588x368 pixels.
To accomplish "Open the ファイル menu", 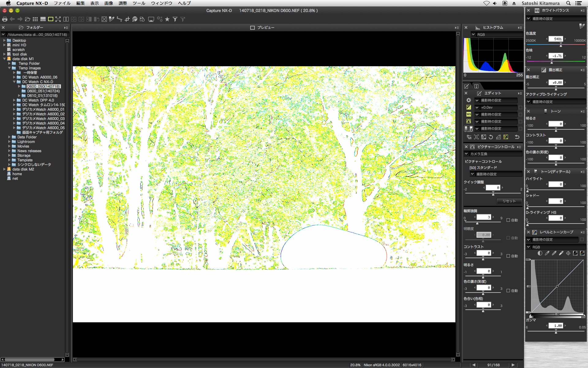I will 62,3.
